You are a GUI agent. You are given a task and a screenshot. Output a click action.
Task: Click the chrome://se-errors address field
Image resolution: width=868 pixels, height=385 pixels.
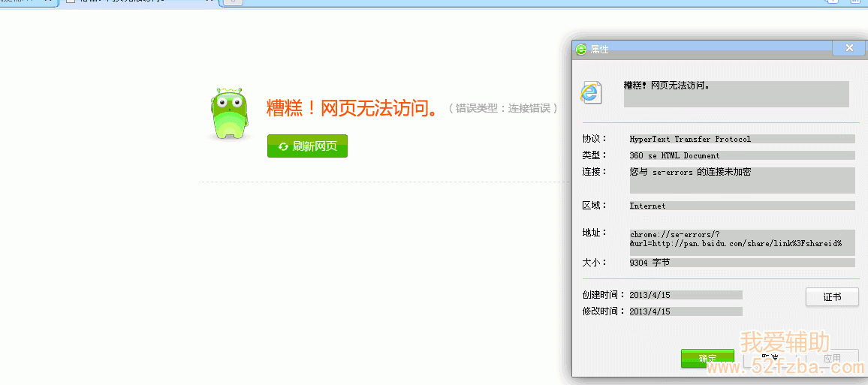point(742,242)
